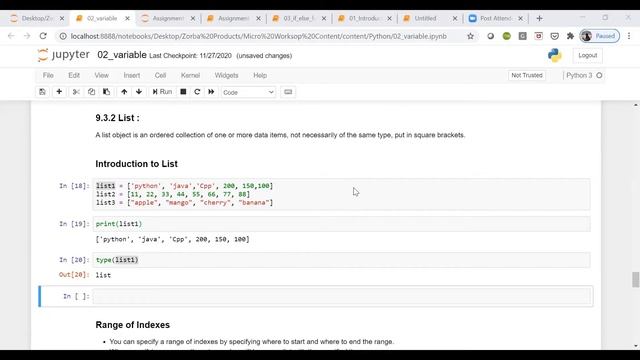Interrupt the kernel with the stop icon
This screenshot has height=360, width=640.
[183, 92]
